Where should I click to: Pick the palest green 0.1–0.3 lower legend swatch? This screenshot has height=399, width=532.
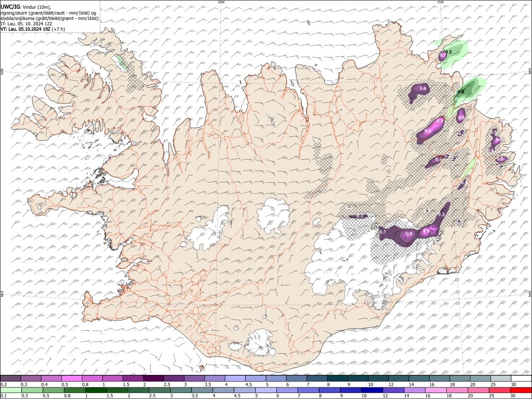pyautogui.click(x=11, y=390)
